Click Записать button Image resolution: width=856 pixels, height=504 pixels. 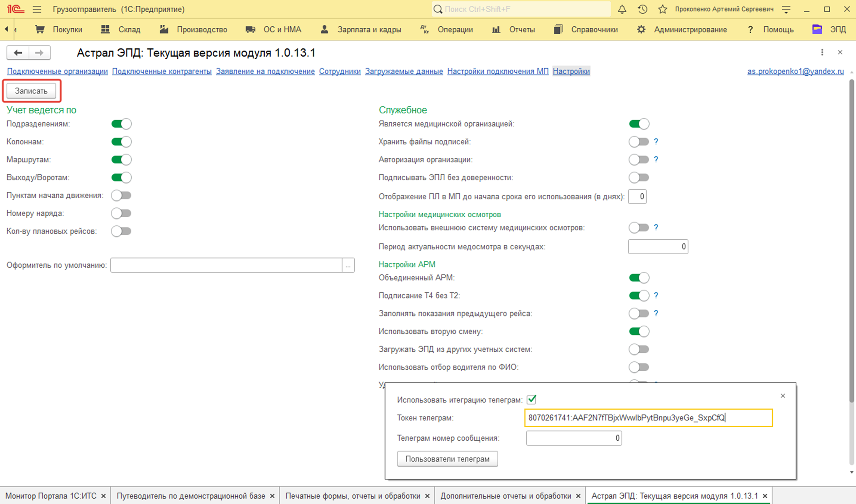tap(31, 91)
